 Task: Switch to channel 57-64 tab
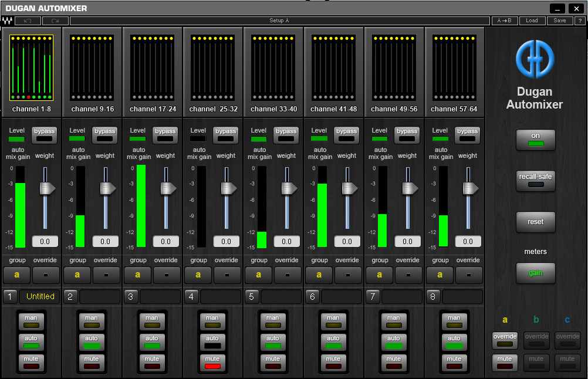pos(455,68)
